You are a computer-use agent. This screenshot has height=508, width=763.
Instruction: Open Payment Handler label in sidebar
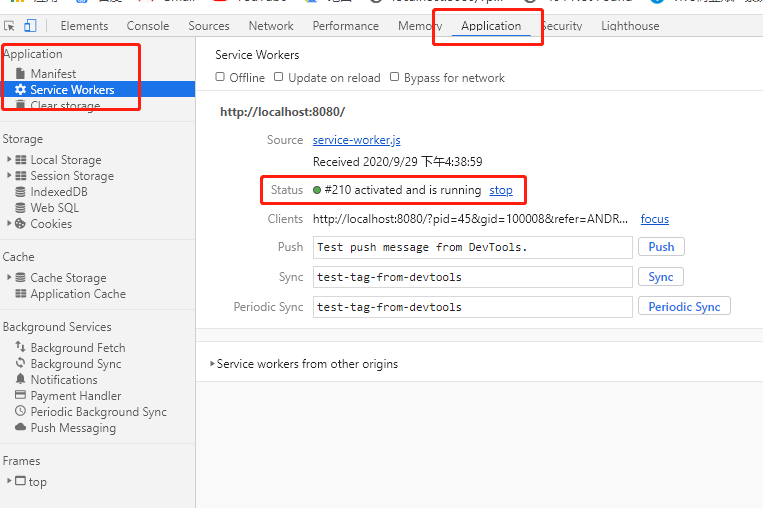(x=75, y=396)
